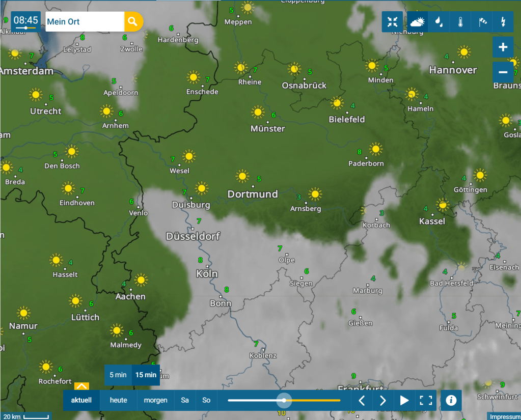The height and width of the screenshot is (420, 521).
Task: Enable the lightning bolt layer
Action: coord(503,22)
